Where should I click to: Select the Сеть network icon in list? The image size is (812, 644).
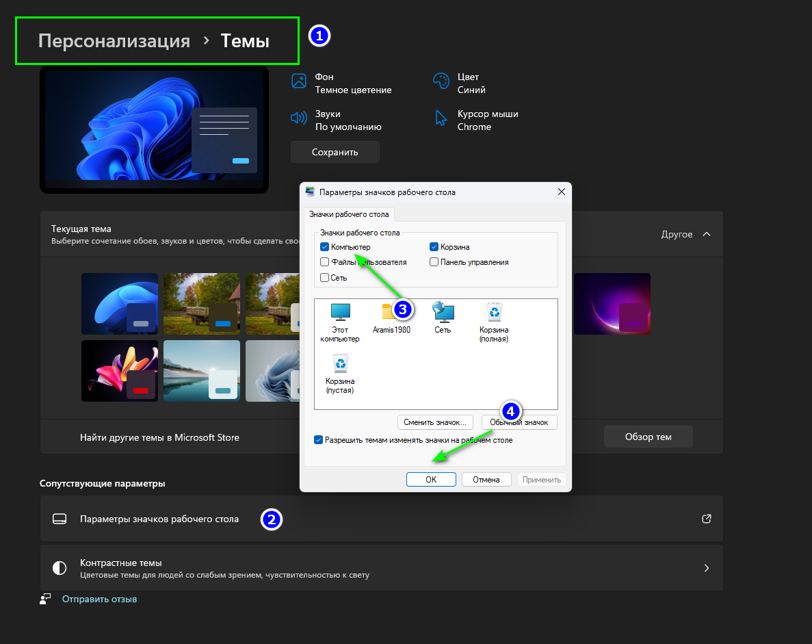(443, 318)
